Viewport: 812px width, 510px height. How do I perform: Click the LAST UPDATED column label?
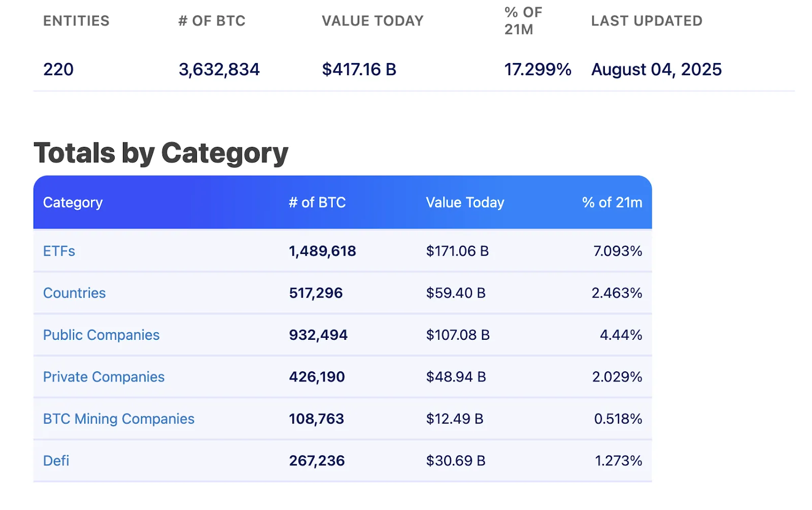[x=647, y=21]
